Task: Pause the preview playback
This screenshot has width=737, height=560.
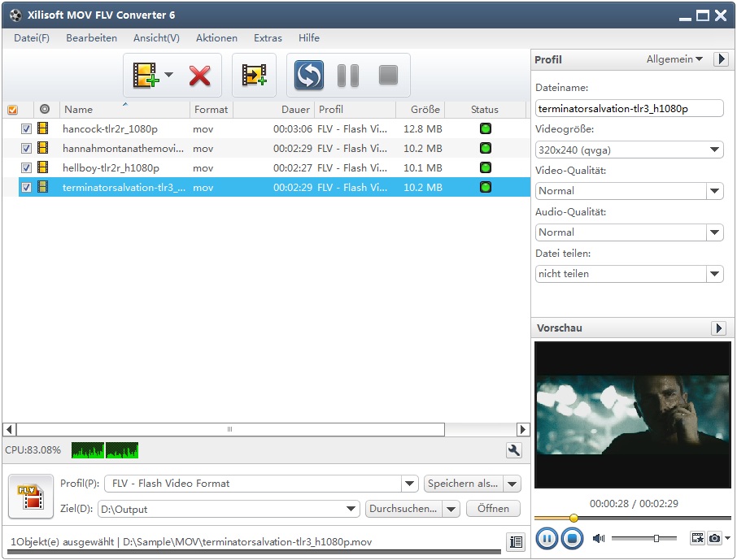Action: click(x=547, y=538)
